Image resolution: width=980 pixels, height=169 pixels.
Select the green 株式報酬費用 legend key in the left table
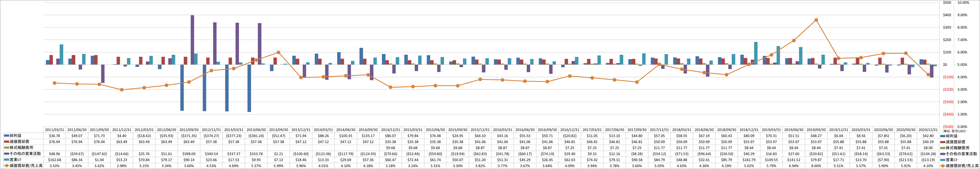click(x=6, y=148)
